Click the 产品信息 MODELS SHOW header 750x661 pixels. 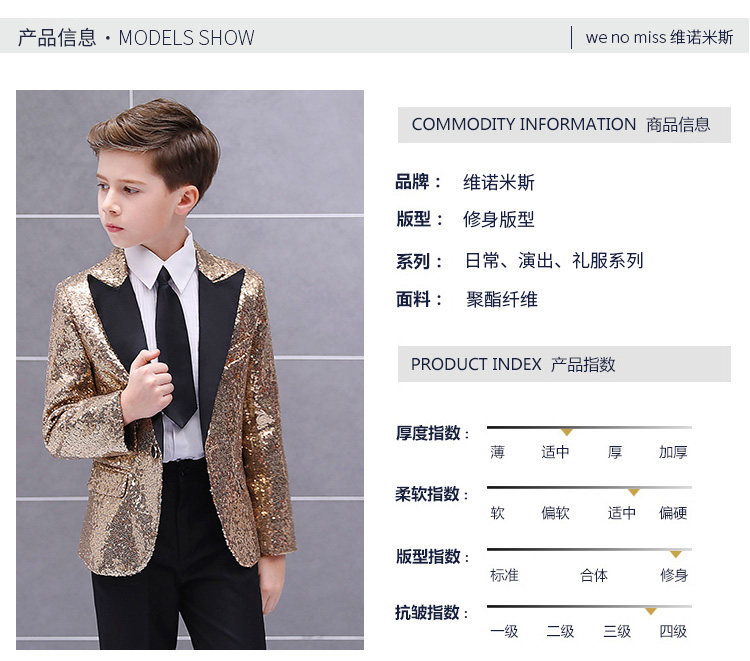click(136, 37)
